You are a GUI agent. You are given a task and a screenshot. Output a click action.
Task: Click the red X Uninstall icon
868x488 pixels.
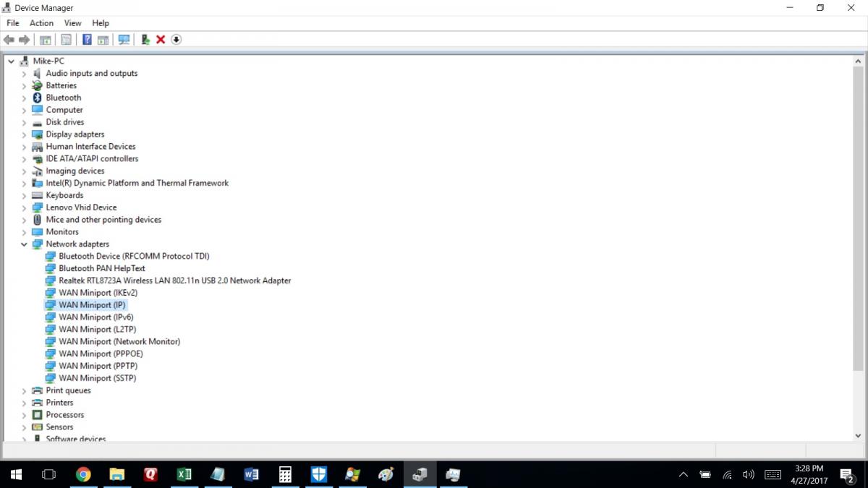(161, 40)
